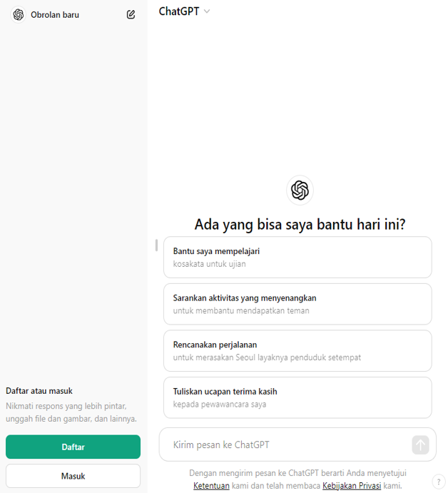Click the green Daftar button

coord(73,447)
